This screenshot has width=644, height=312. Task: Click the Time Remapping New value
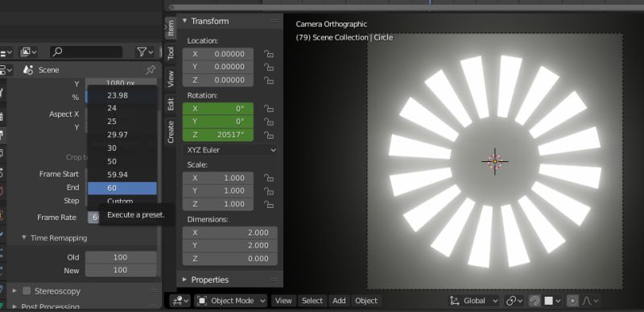point(121,270)
